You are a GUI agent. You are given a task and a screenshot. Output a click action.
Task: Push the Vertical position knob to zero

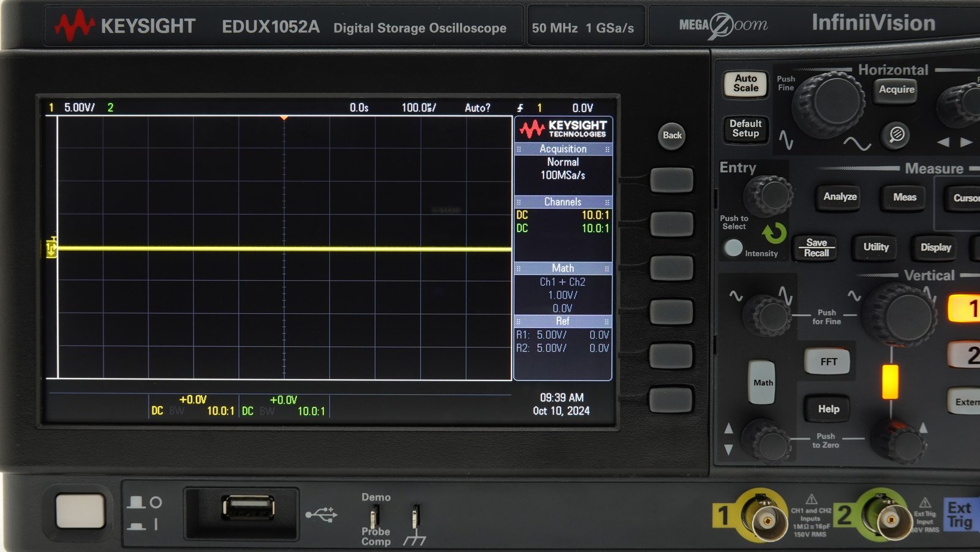tap(898, 440)
